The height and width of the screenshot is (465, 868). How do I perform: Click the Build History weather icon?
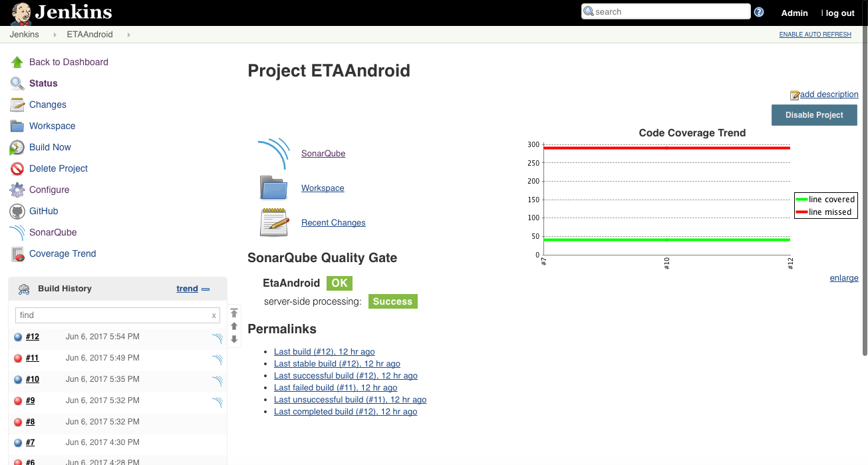(x=24, y=289)
